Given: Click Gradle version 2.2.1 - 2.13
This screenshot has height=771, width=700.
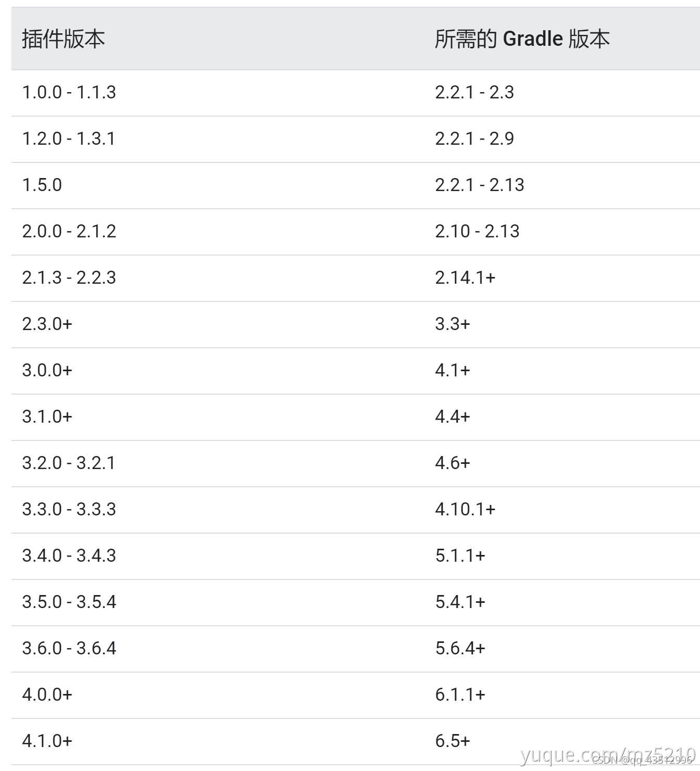Looking at the screenshot, I should [x=480, y=185].
